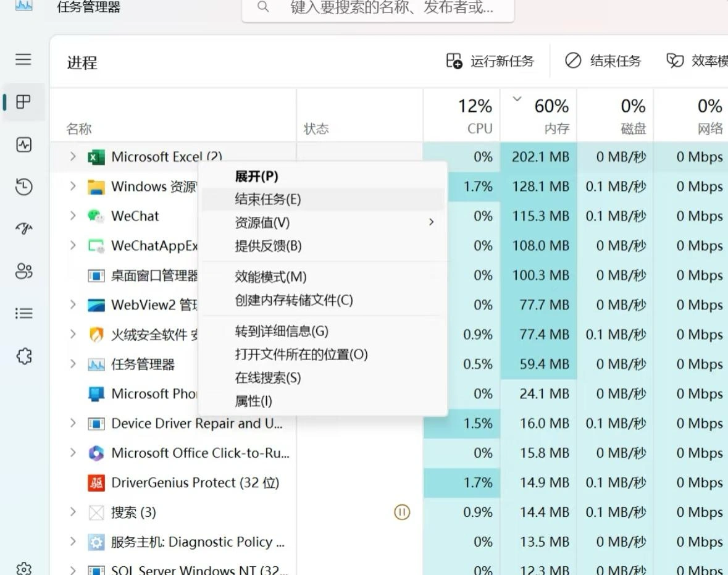Select 属性 from the context menu
The image size is (728, 575).
pos(253,400)
